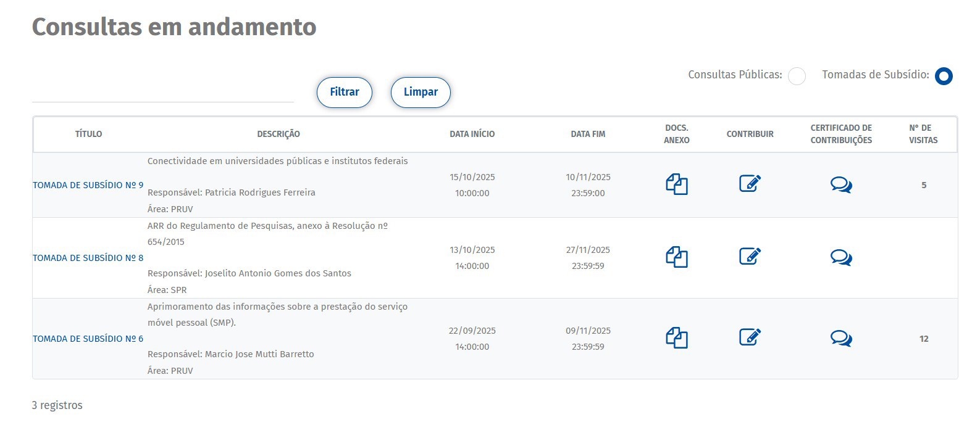Open the Tomada de Subsídio Nº 6 link
This screenshot has height=430, width=980.
88,339
